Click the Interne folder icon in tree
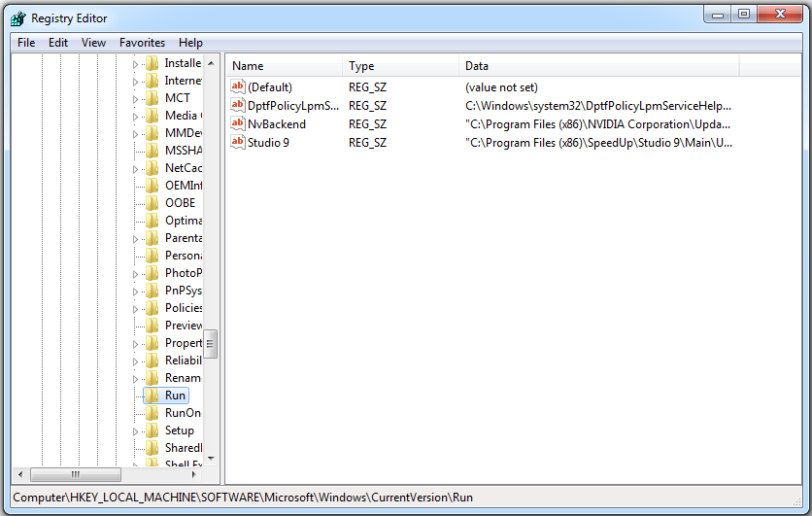The height and width of the screenshot is (516, 812). tap(152, 81)
